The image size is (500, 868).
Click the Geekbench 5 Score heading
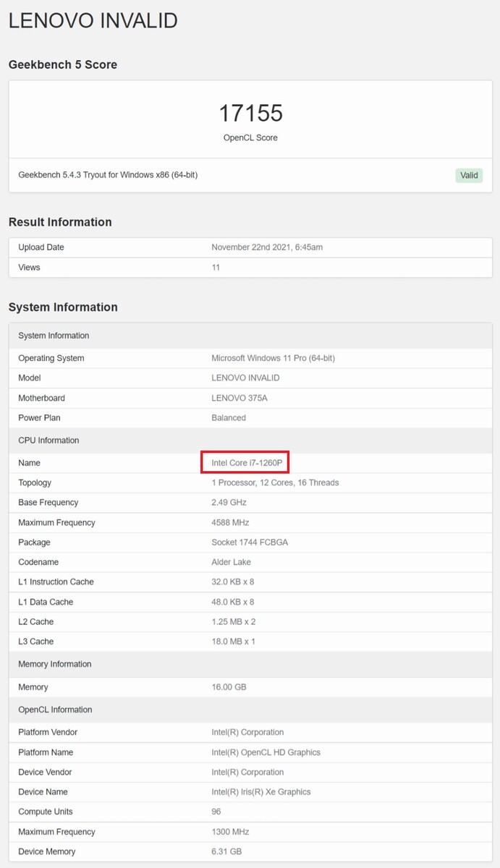point(63,64)
